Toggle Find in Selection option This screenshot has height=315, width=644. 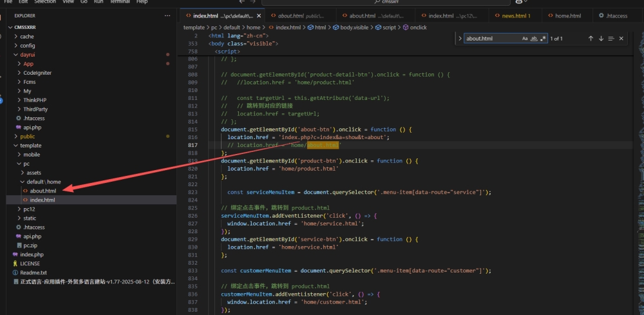(x=611, y=39)
